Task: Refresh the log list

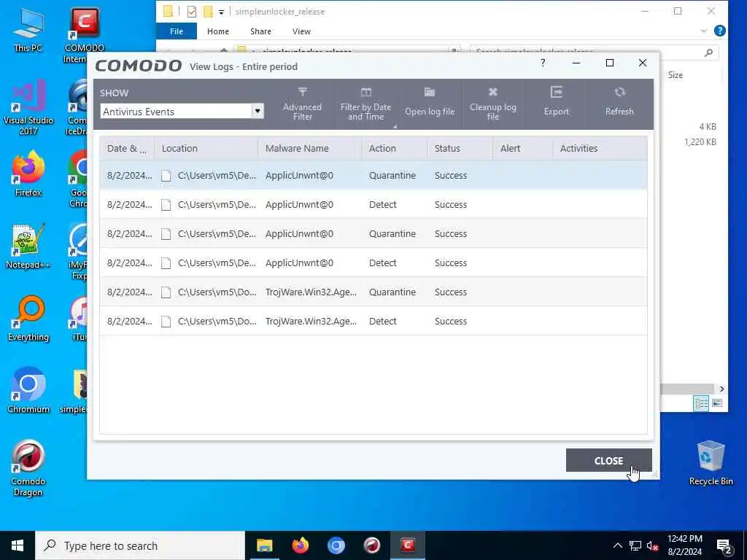Action: [x=619, y=104]
